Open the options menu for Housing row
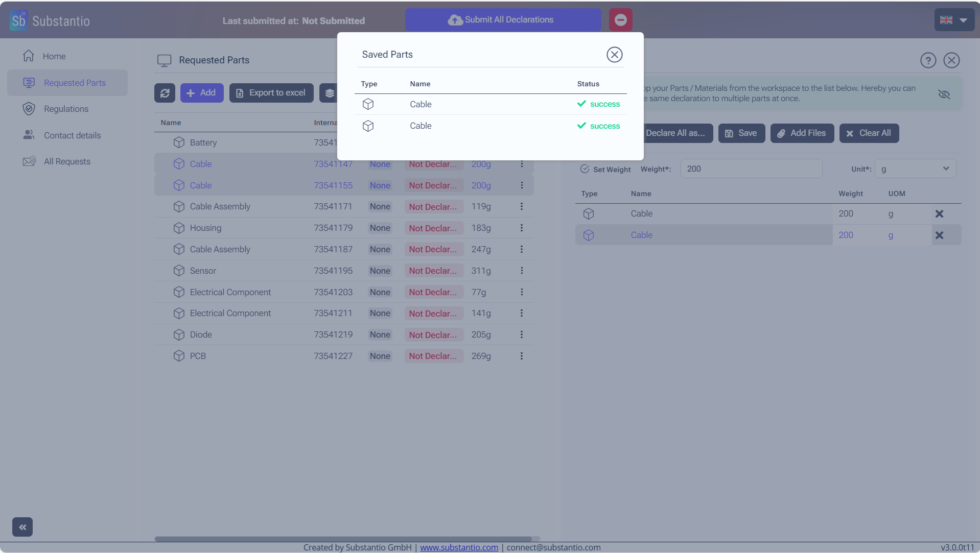 click(x=521, y=228)
